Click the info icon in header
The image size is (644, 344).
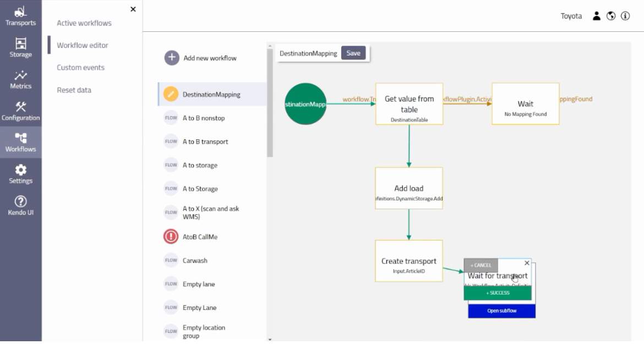[x=625, y=16]
